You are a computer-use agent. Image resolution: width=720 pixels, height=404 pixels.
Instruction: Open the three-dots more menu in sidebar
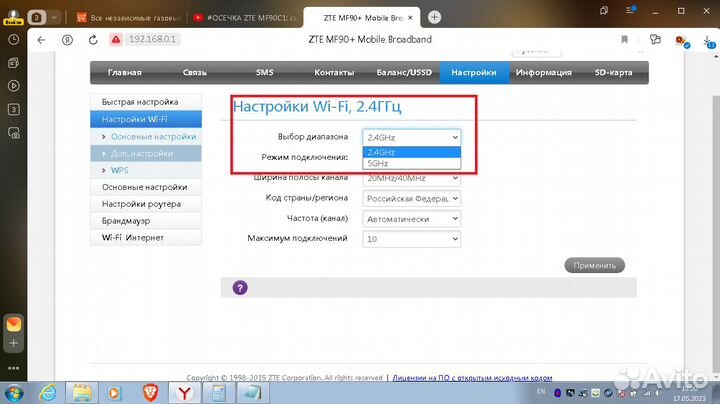coord(14,368)
